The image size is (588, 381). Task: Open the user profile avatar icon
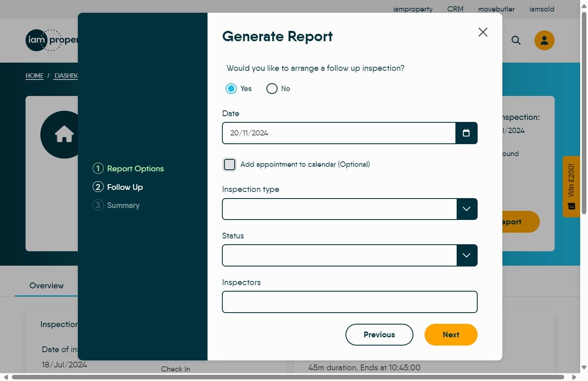[x=544, y=40]
